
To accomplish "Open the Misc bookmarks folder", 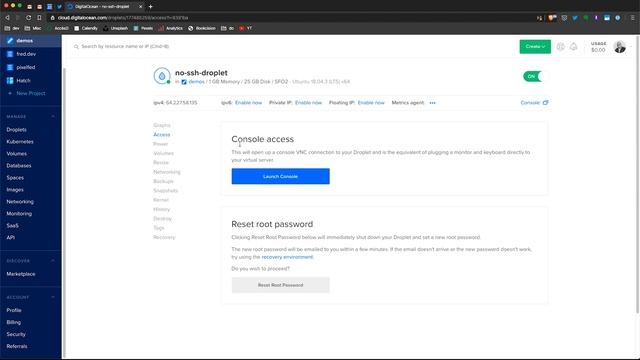I will (33, 28).
